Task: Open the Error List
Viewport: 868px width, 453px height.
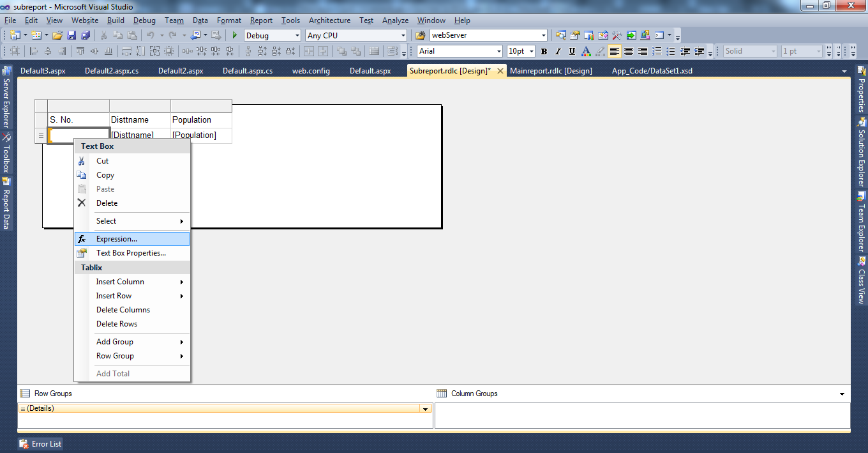Action: tap(40, 443)
